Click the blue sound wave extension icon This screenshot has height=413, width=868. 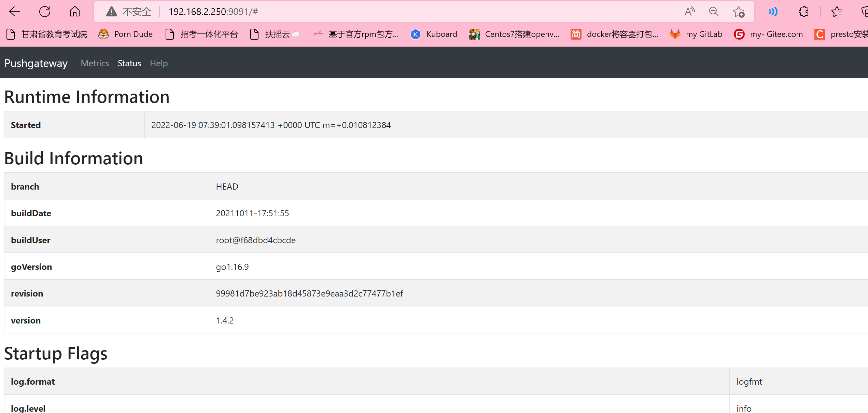click(773, 12)
